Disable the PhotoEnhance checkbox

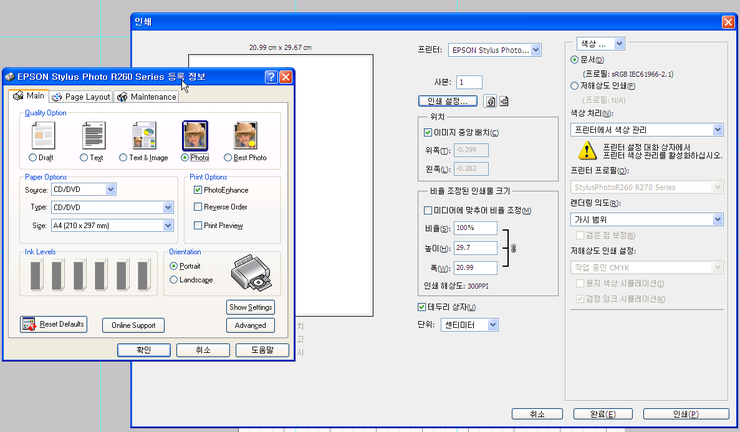pyautogui.click(x=198, y=190)
